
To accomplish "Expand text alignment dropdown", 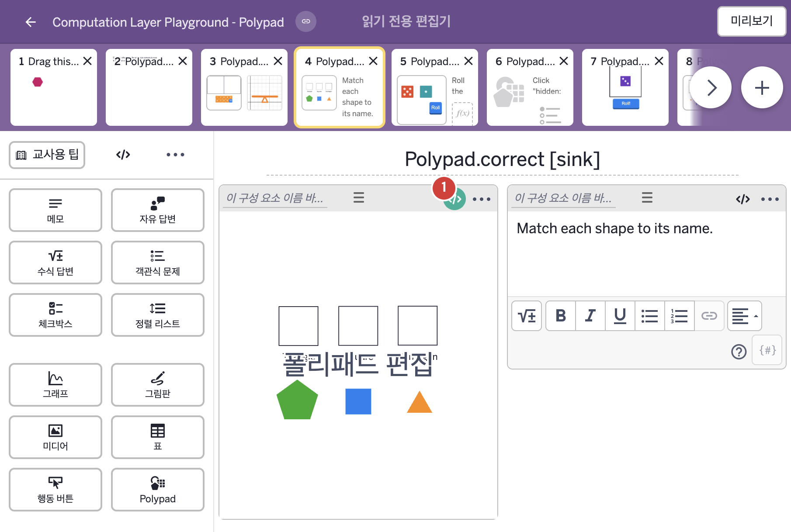I will 745,316.
